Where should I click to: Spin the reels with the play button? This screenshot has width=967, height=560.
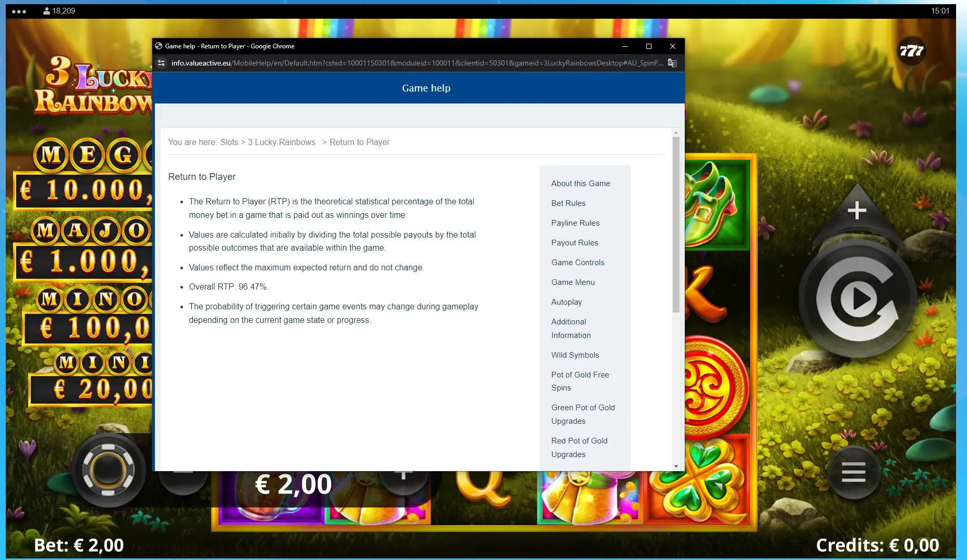coord(857,299)
